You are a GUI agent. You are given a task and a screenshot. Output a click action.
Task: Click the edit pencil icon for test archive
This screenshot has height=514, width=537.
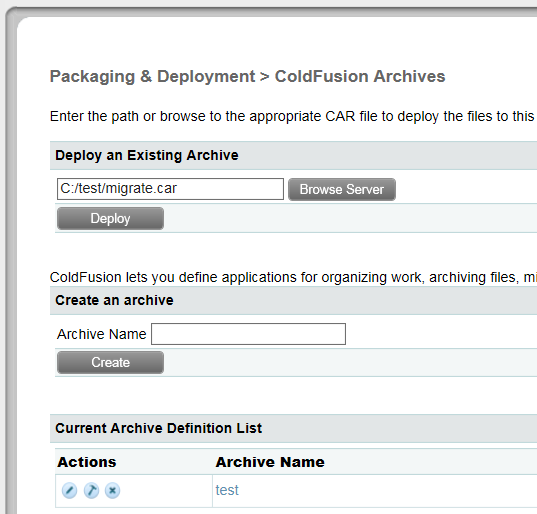coord(69,490)
